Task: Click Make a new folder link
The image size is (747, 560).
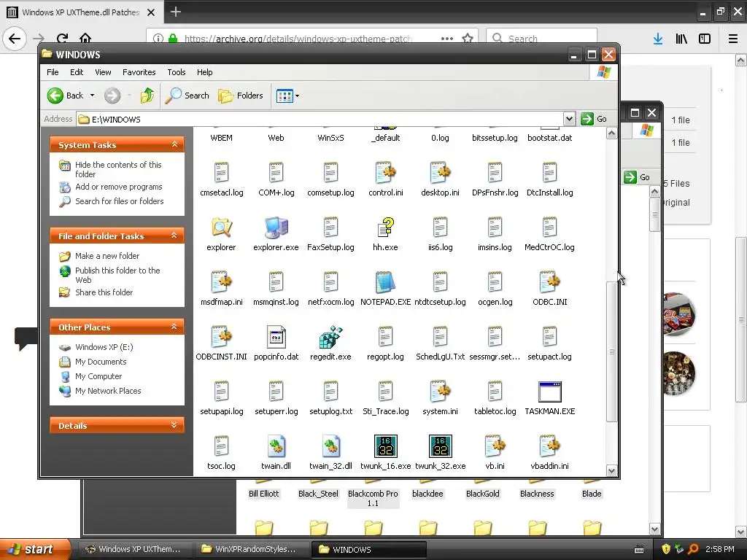Action: (x=107, y=256)
